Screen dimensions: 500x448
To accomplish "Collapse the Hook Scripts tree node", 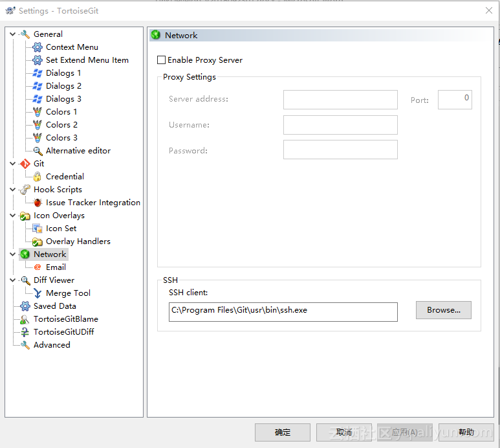I will pyautogui.click(x=12, y=190).
